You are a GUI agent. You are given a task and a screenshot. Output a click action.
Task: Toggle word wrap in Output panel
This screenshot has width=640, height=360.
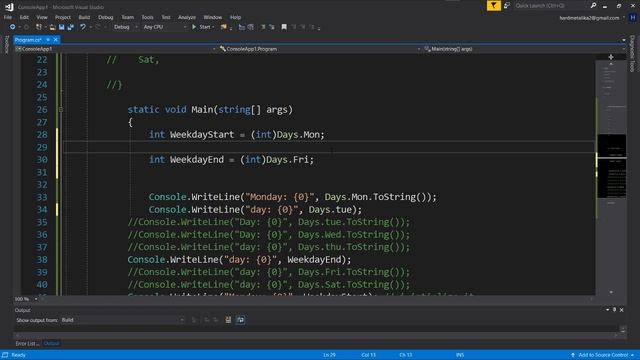[240, 320]
